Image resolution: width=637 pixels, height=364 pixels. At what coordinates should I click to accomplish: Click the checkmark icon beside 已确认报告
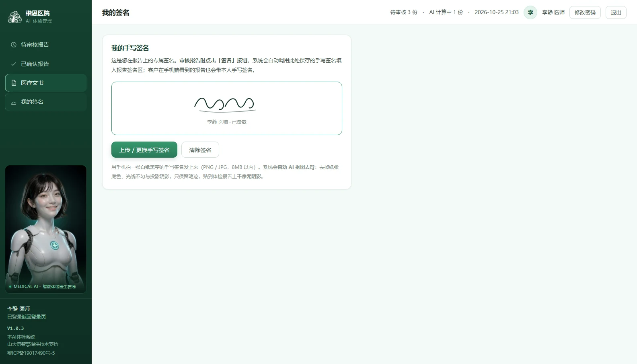(x=14, y=64)
